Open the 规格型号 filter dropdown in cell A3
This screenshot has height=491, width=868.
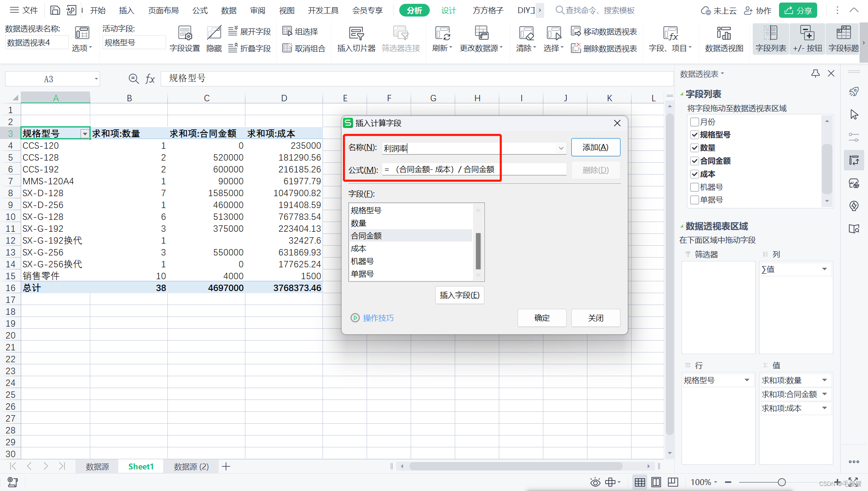(85, 134)
